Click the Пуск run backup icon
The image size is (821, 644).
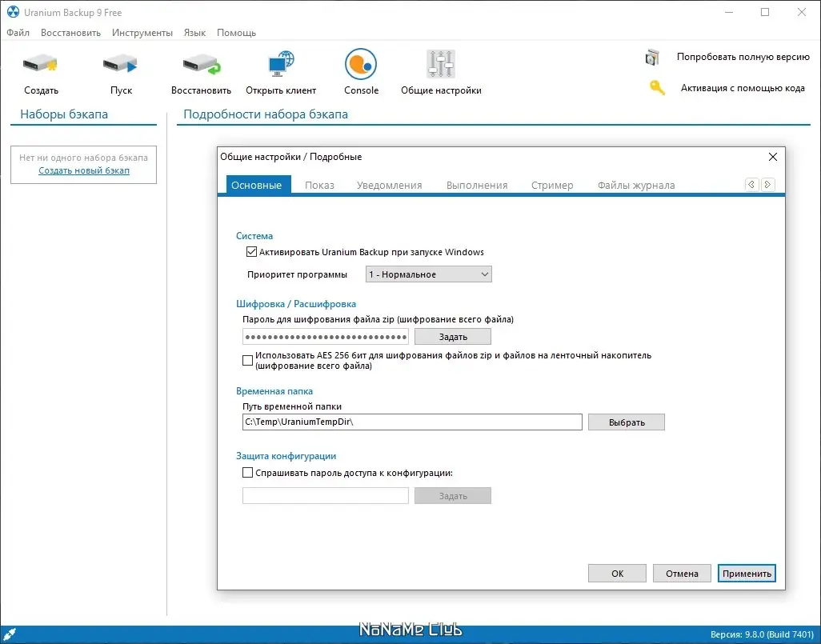pyautogui.click(x=120, y=64)
